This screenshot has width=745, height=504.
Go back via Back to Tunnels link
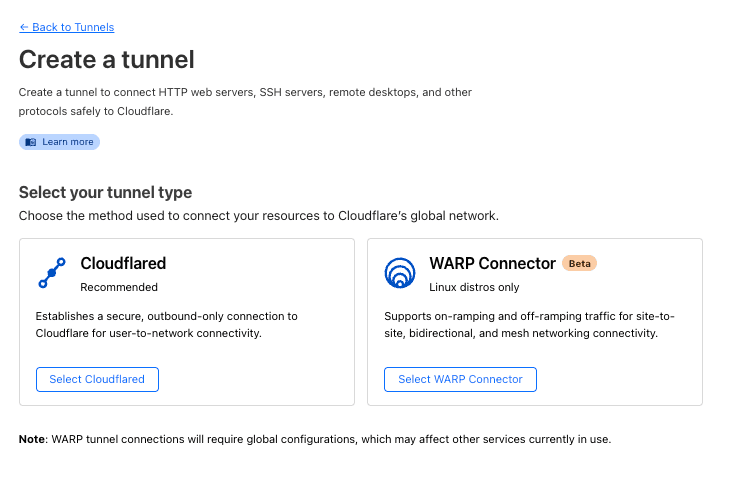pyautogui.click(x=67, y=27)
